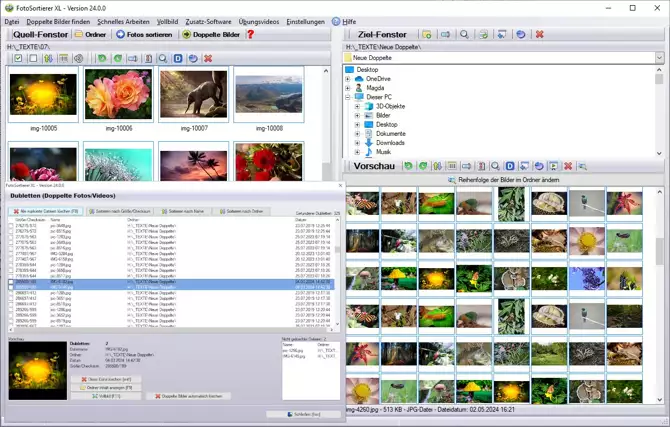Tick the checkbox of the highlighted duplicate row
This screenshot has height=427, width=670.
point(11,282)
